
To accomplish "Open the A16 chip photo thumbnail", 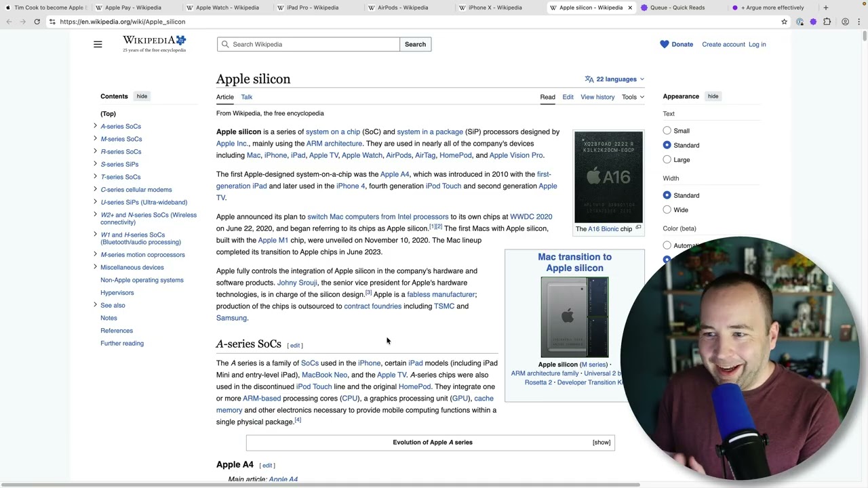I will (x=608, y=177).
